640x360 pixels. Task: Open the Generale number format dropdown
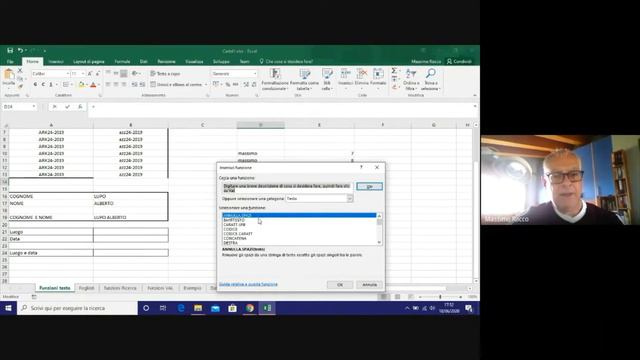[x=255, y=73]
